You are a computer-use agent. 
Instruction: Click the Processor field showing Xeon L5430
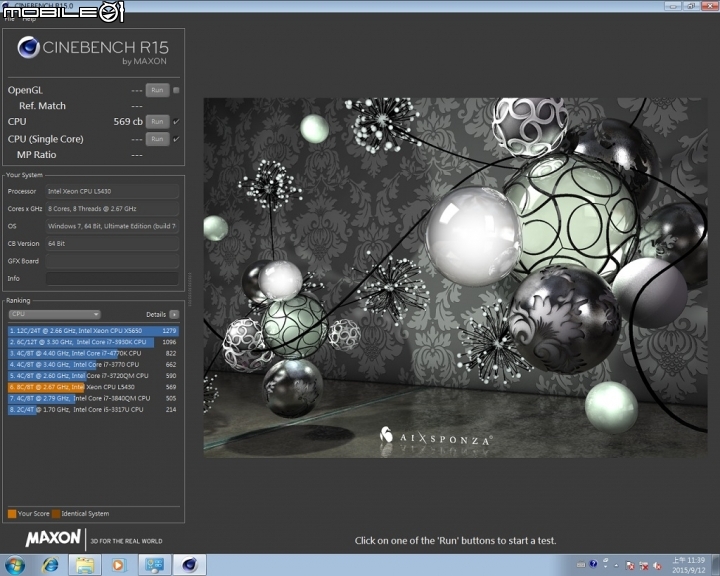click(112, 191)
